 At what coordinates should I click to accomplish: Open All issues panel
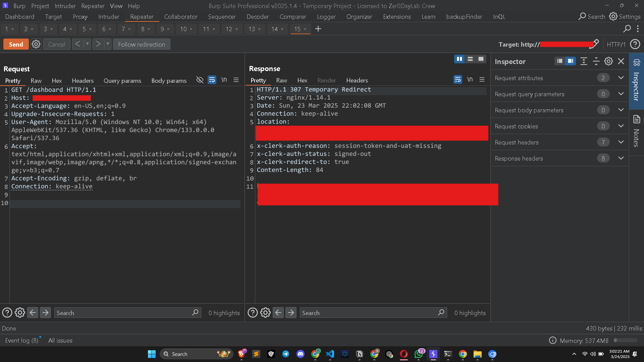(60, 340)
